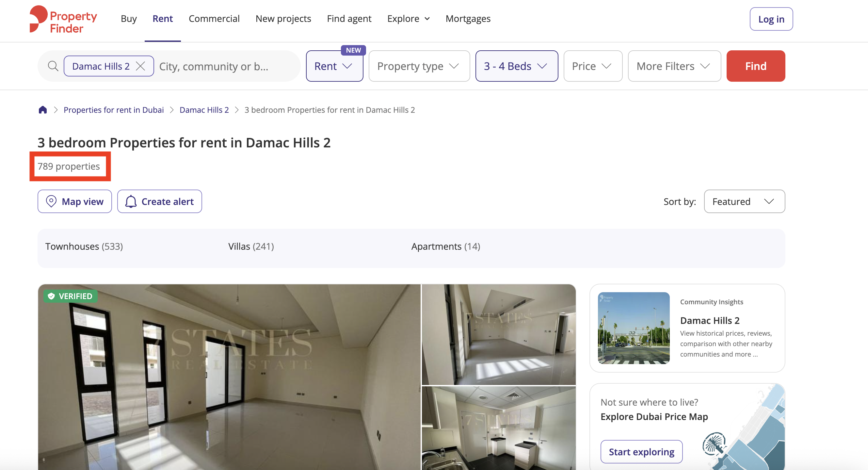Click the Verified badge on listing

click(x=71, y=296)
